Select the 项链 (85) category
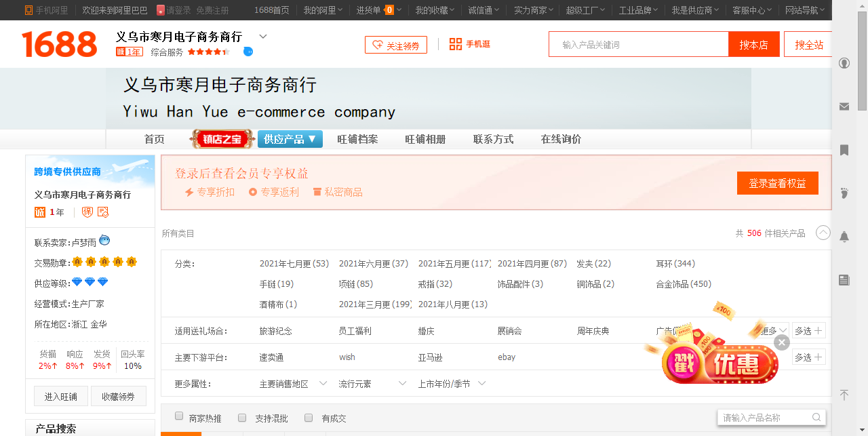868x436 pixels. click(x=356, y=284)
